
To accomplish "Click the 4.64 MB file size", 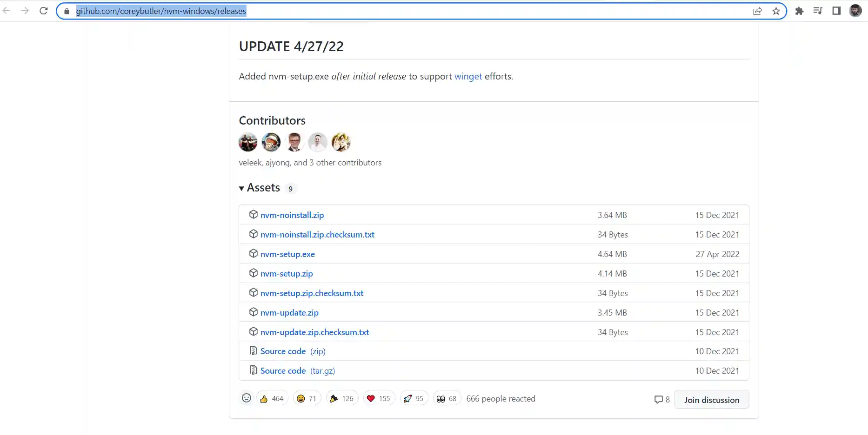I will click(612, 254).
